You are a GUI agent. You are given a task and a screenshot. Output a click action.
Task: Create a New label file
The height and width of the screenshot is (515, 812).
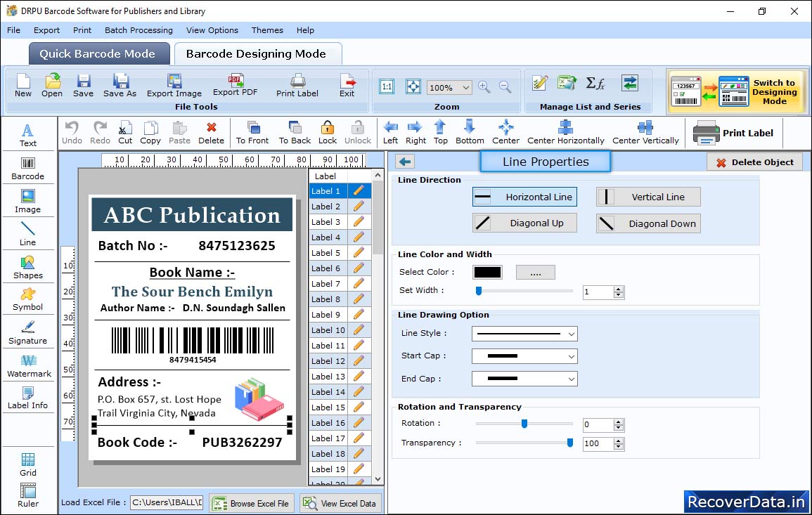click(x=23, y=86)
